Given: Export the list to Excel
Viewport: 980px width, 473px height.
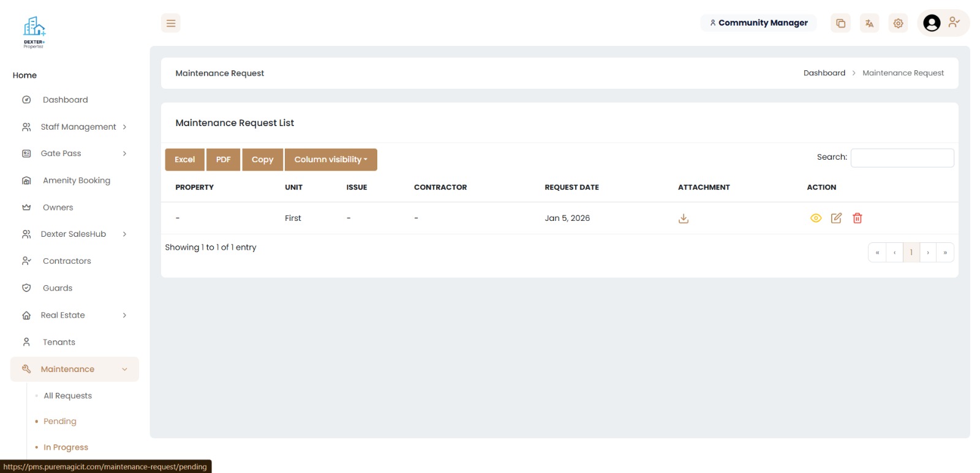Looking at the screenshot, I should tap(185, 160).
